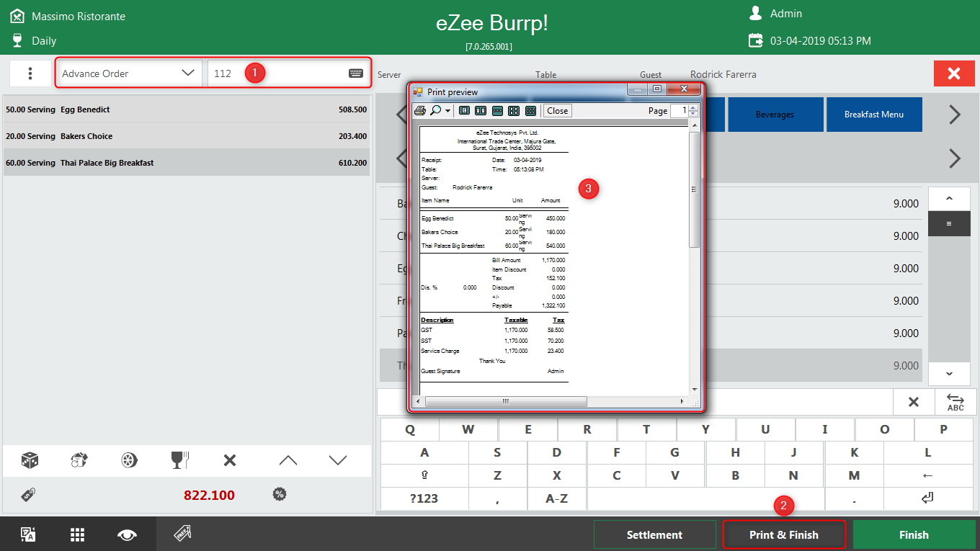The width and height of the screenshot is (980, 551).
Task: Click the percent discount badge icon
Action: pyautogui.click(x=280, y=494)
